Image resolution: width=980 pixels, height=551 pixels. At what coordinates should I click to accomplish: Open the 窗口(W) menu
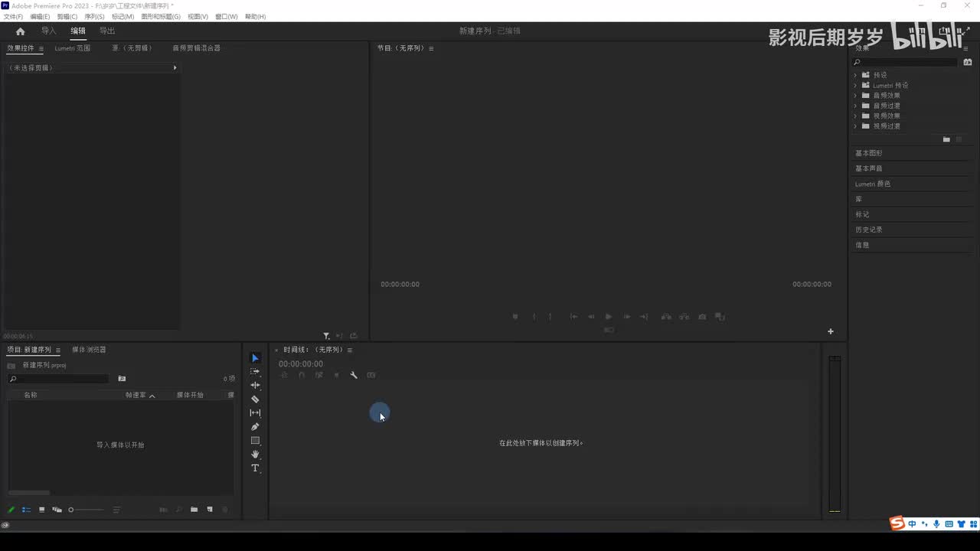click(x=227, y=16)
